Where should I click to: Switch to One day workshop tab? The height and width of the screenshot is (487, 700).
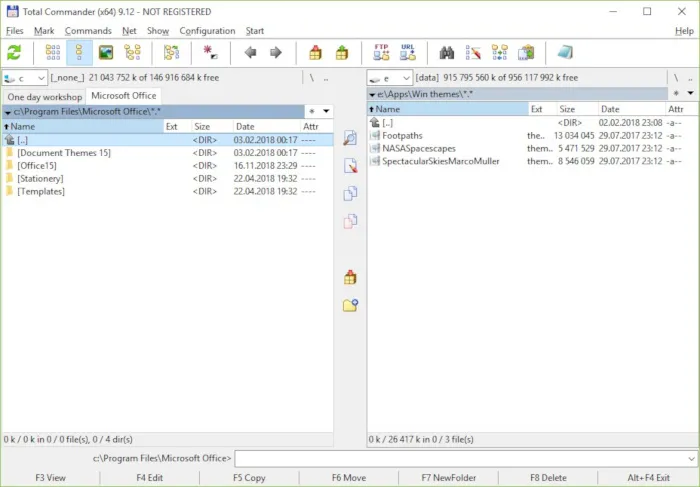(x=44, y=97)
